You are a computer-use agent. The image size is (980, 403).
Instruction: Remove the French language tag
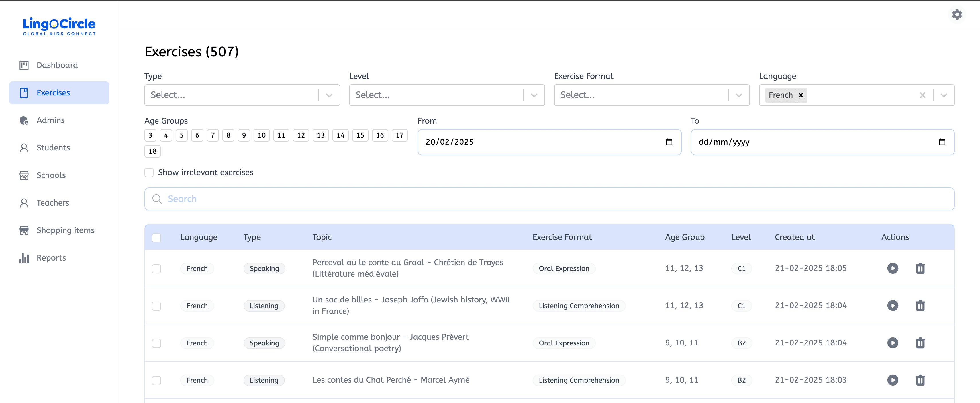point(801,95)
